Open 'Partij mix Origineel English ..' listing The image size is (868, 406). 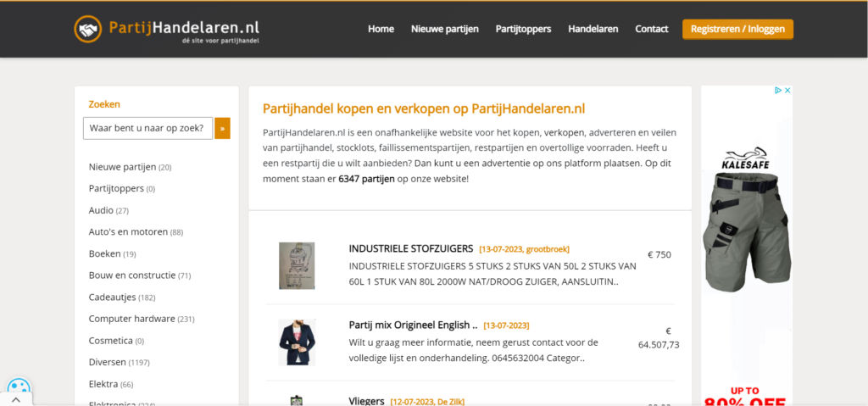tap(413, 325)
